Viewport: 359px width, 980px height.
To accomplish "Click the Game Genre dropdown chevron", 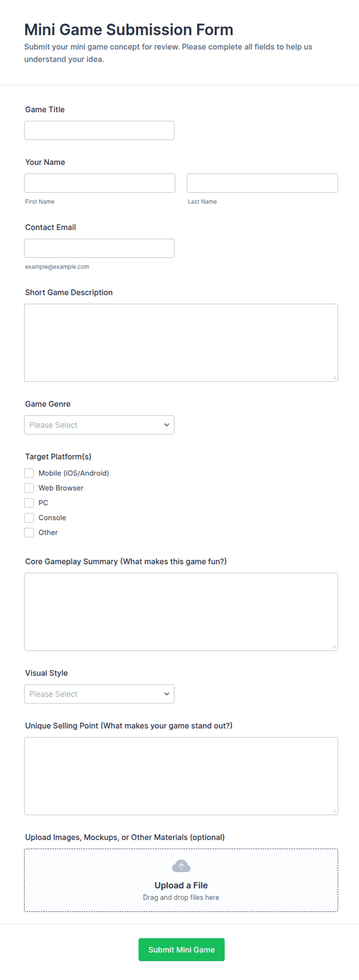I will (x=167, y=425).
